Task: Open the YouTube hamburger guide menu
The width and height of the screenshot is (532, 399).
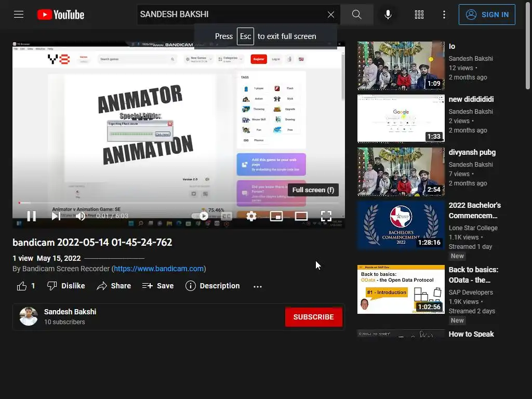Action: point(19,15)
